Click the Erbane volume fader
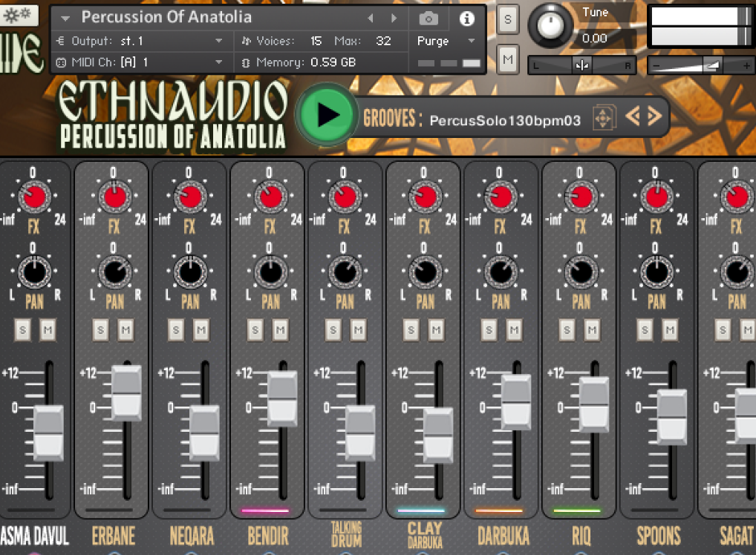 [126, 393]
